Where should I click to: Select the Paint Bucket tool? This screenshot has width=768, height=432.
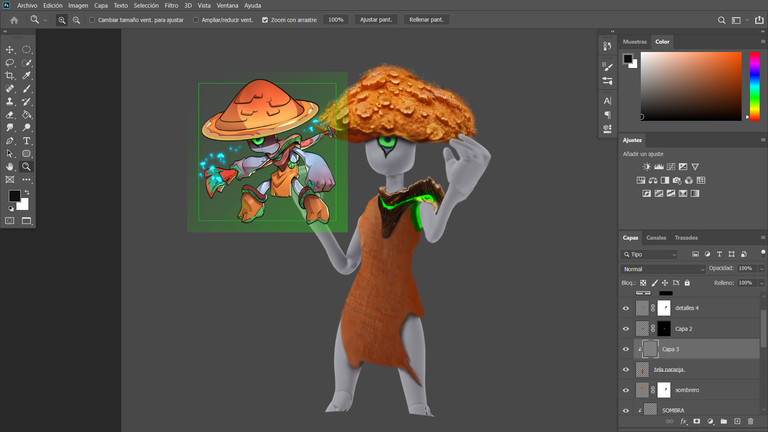(26, 115)
